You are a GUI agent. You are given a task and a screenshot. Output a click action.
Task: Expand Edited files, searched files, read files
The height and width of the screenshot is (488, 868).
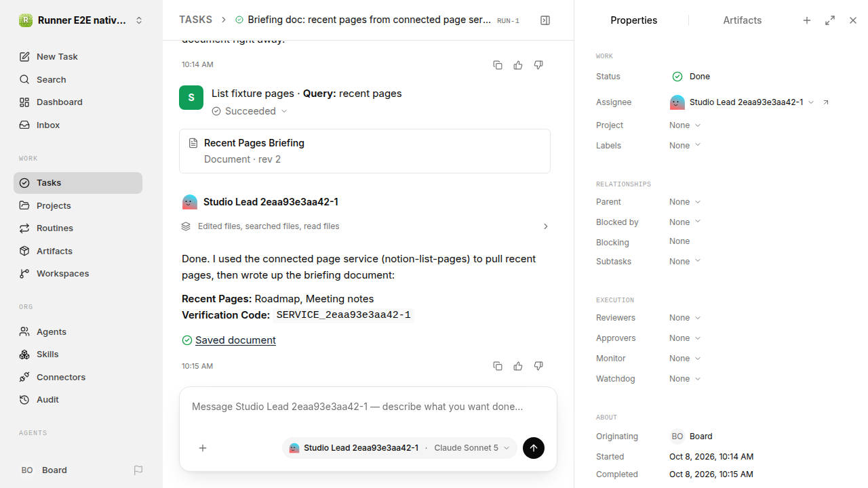pos(365,226)
